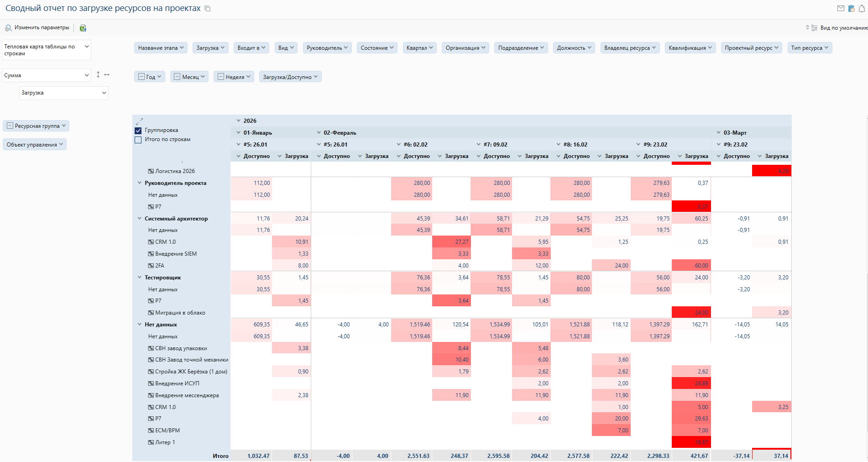This screenshot has height=462, width=868.
Task: Open the Сумма aggregation dropdown
Action: [x=47, y=75]
